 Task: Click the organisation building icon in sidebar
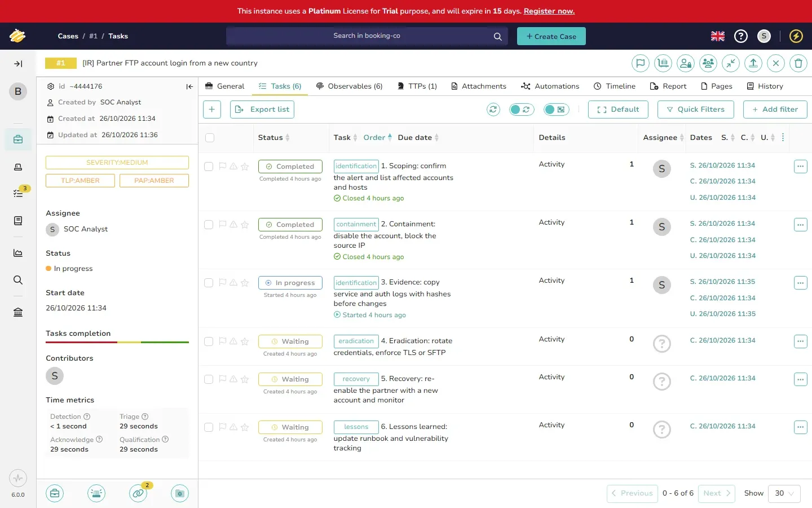click(x=18, y=312)
